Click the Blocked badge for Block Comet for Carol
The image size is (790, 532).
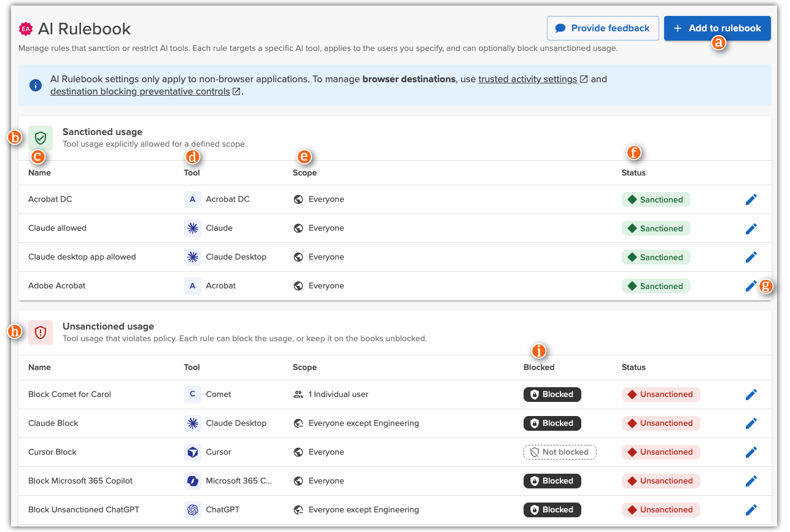(x=552, y=395)
